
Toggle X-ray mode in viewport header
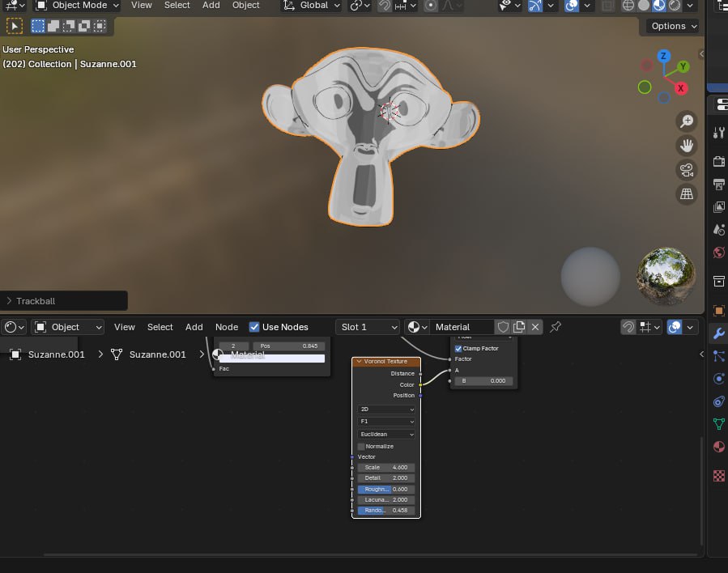[607, 6]
